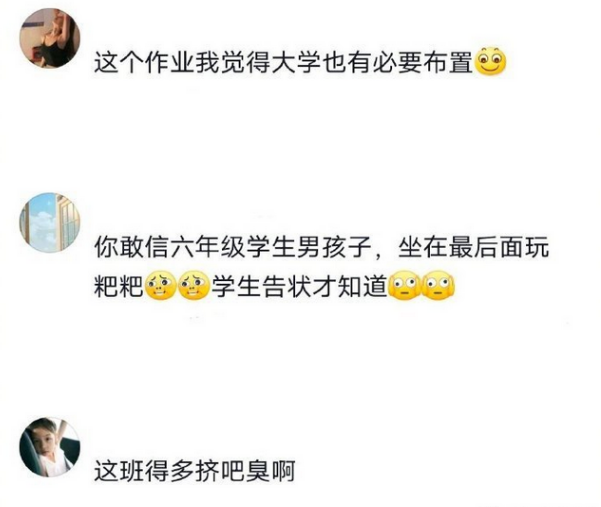
Task: Click the last wide-eyed emoji in second comment
Action: coord(438,286)
